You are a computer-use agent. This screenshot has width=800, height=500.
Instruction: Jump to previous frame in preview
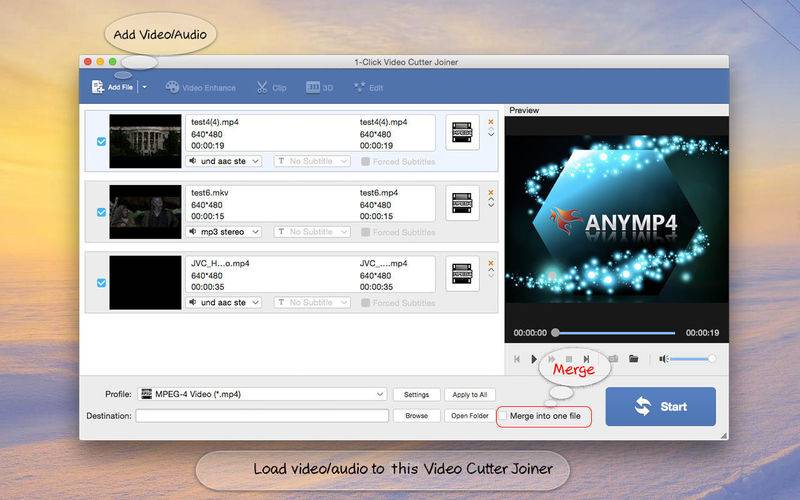(x=517, y=359)
